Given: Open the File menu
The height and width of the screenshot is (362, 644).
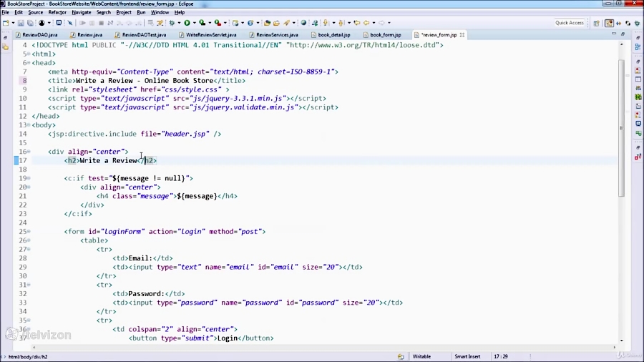Looking at the screenshot, I should (5, 12).
